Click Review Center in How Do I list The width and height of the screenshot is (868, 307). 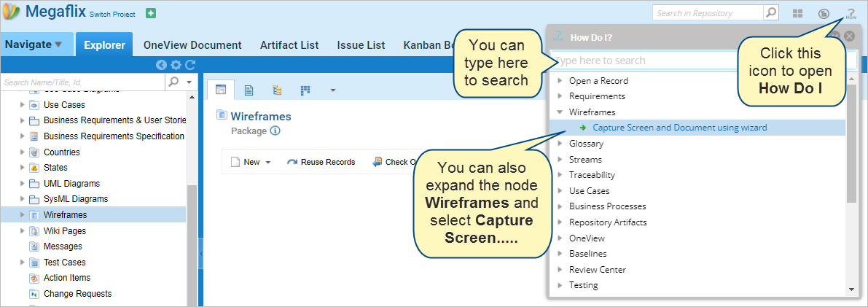(598, 270)
